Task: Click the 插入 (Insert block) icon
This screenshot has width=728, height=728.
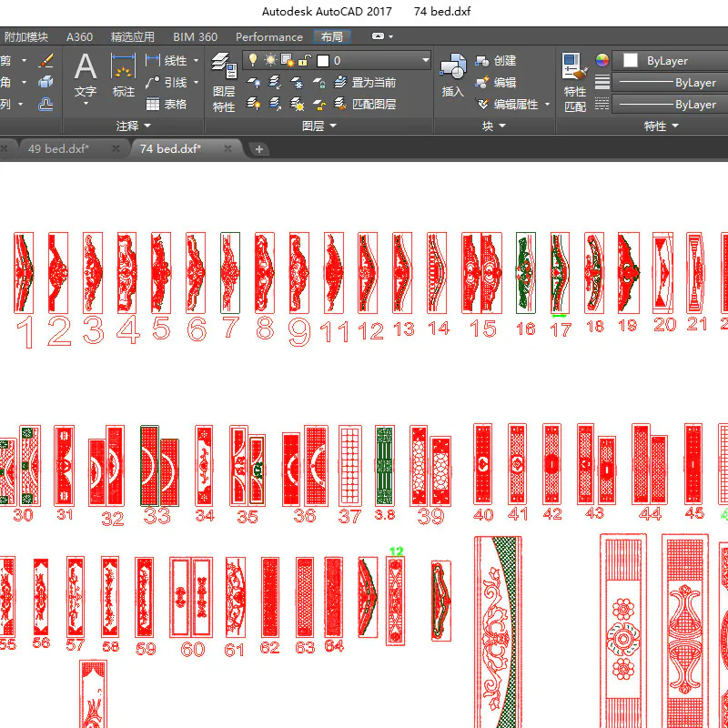Action: tap(452, 75)
